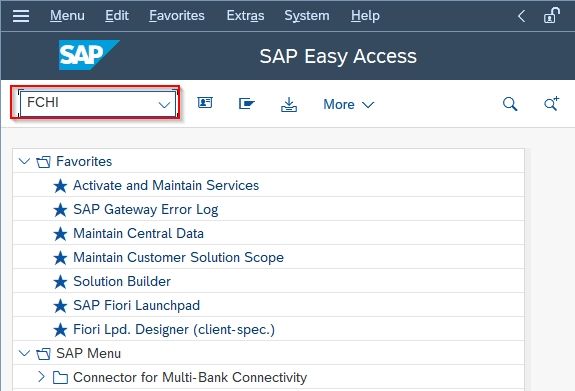Image resolution: width=575 pixels, height=391 pixels.
Task: Click the star icon beside Fiori Lpd. Designer
Action: (60, 330)
